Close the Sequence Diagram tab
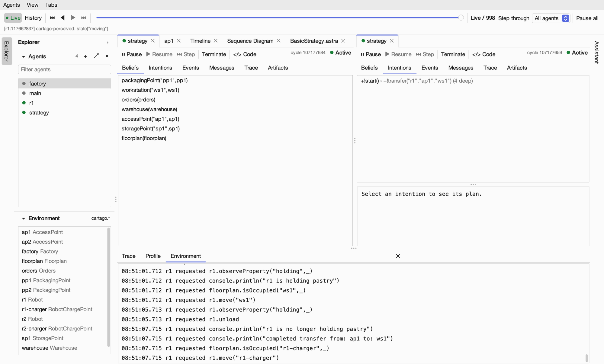 278,41
